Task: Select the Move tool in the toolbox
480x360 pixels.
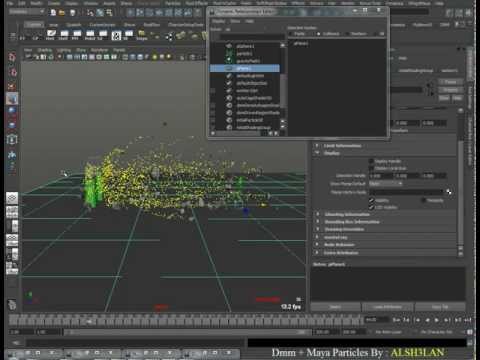Action: pos(12,99)
